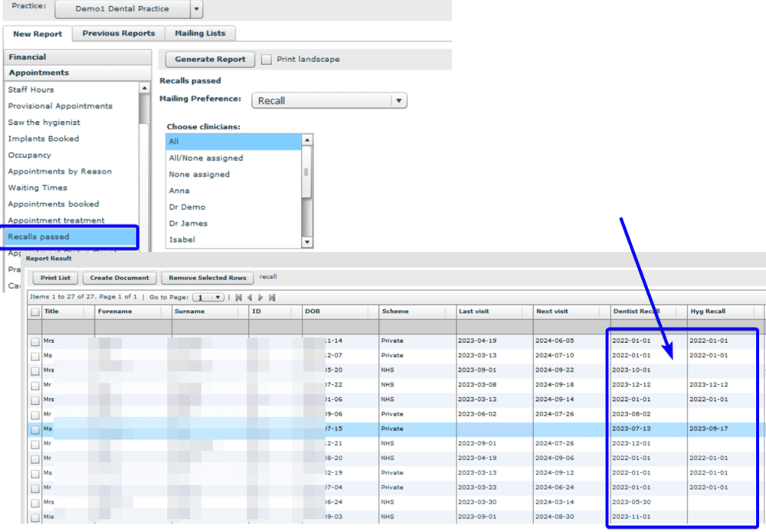Open the Mailing Lists tab
Screen dimensions: 766x532
coord(200,34)
